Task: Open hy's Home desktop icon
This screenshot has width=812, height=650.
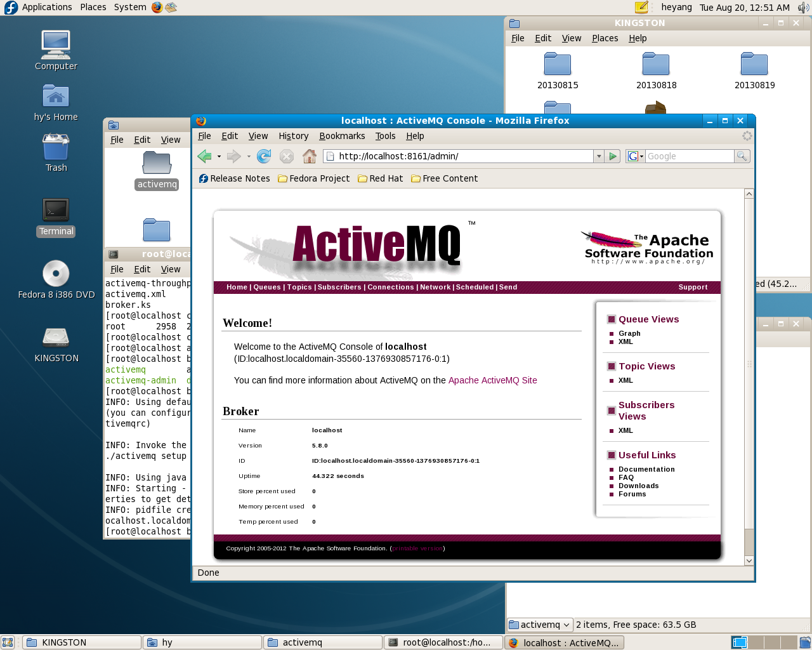Action: (x=56, y=103)
